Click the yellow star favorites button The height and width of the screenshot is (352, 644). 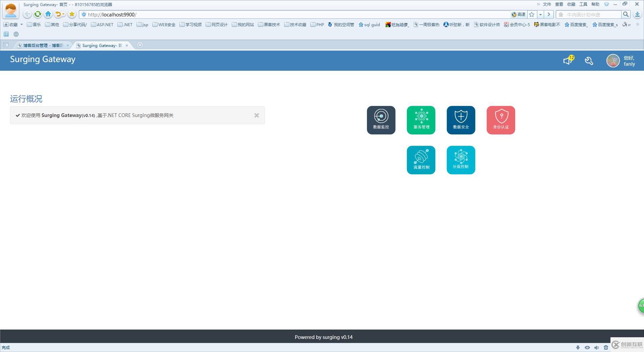coord(72,14)
